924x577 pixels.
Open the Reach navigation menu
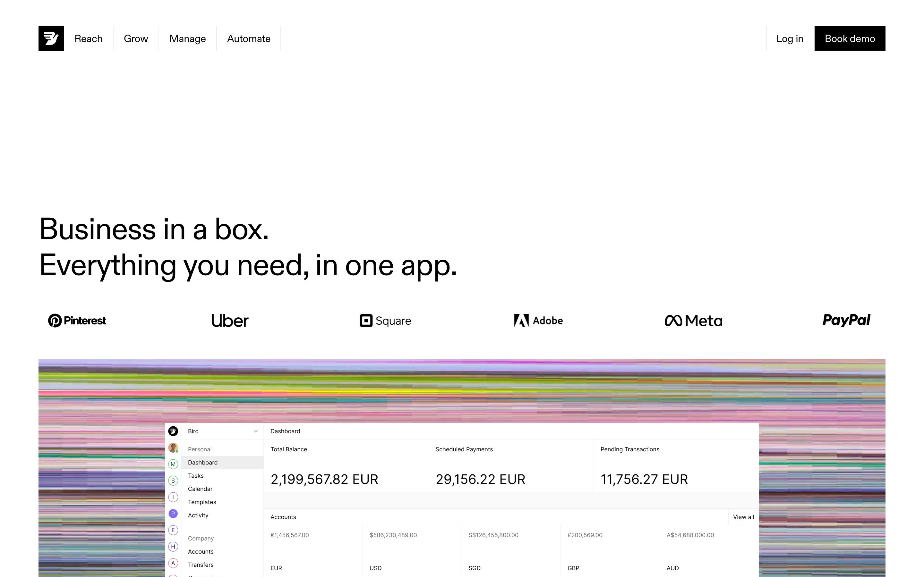coord(88,38)
